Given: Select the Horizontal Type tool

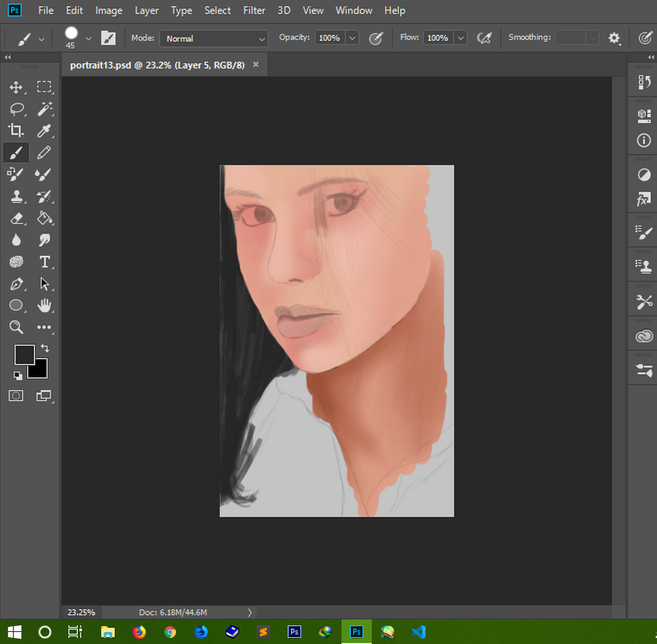Looking at the screenshot, I should point(44,262).
